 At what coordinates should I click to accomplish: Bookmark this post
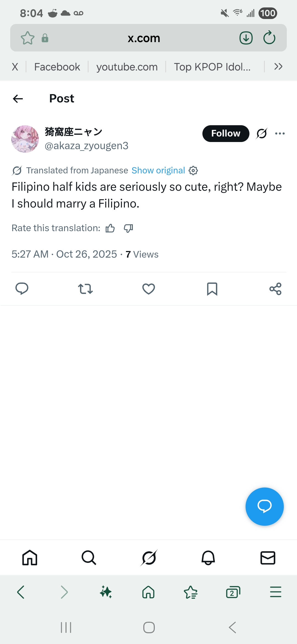[x=212, y=289]
